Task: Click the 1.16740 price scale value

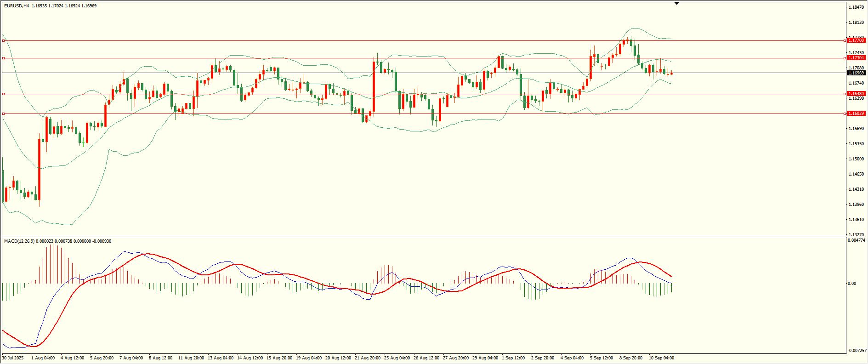Action: pyautogui.click(x=856, y=83)
